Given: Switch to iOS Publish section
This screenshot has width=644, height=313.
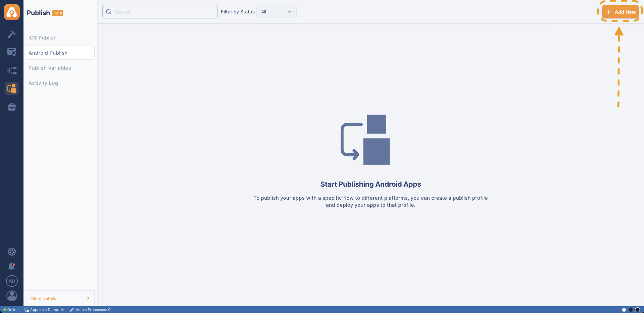Looking at the screenshot, I should coord(43,38).
